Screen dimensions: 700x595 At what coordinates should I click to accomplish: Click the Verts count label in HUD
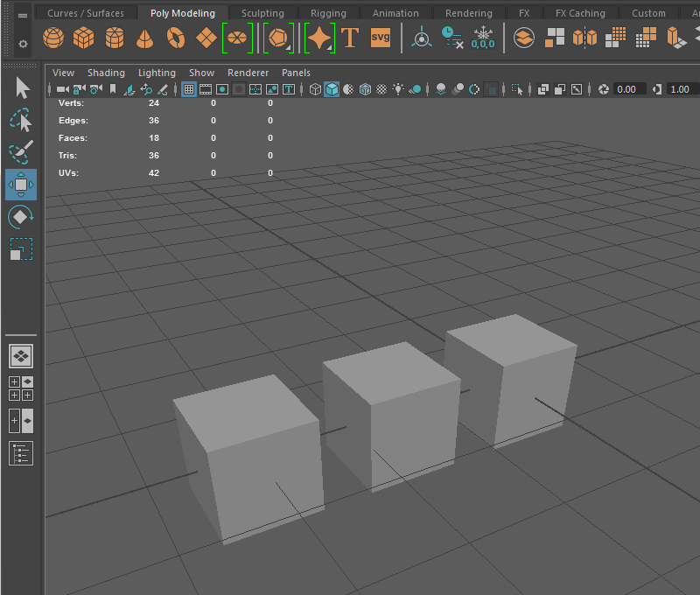tap(71, 103)
